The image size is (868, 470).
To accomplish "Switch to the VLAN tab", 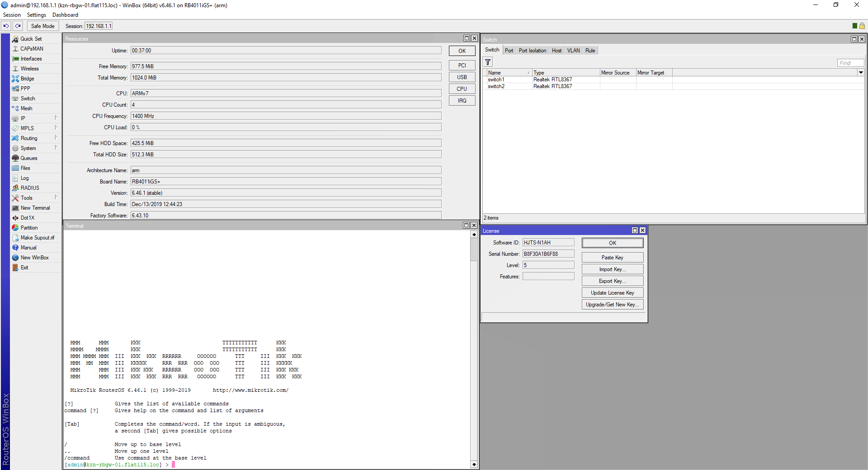I will click(573, 51).
